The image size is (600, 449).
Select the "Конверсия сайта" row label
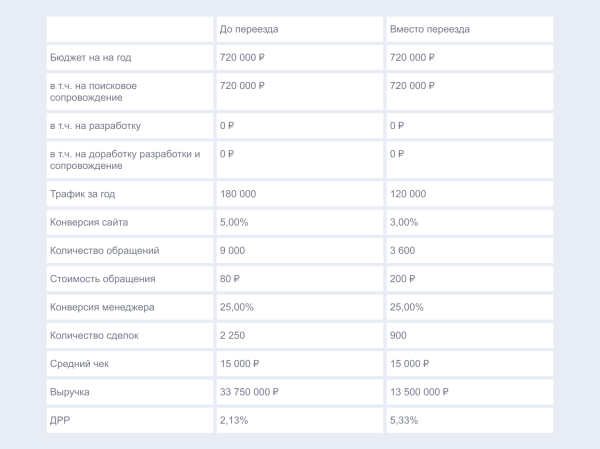pyautogui.click(x=89, y=222)
